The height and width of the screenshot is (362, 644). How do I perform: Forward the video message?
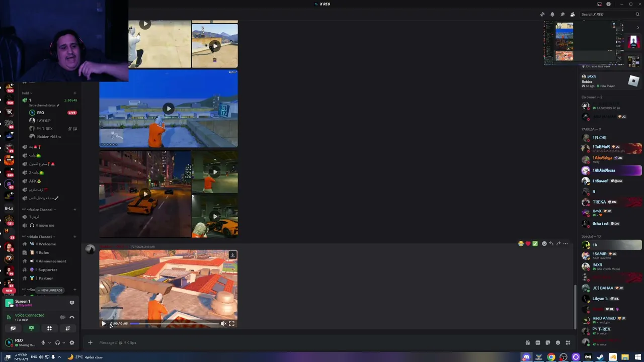coord(558,244)
